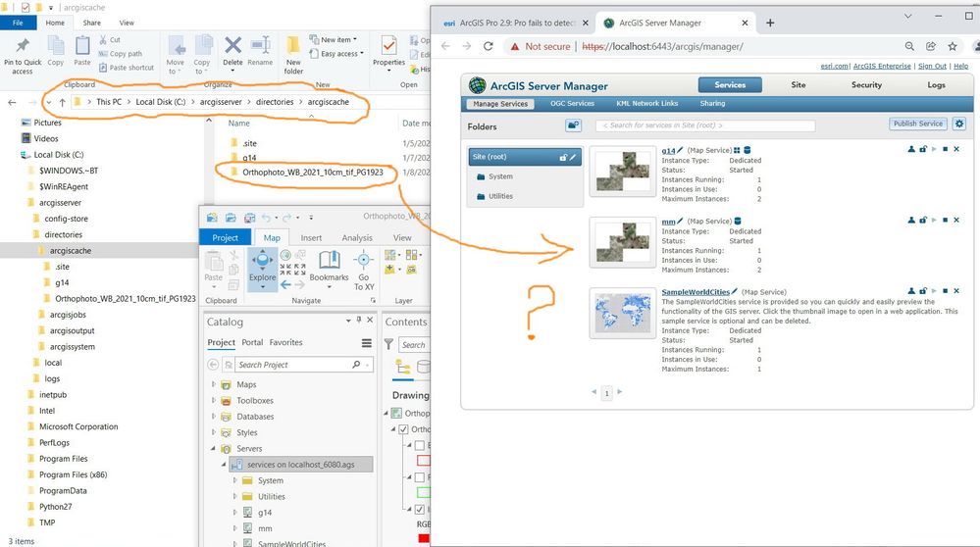Click the Sign Out link
This screenshot has height=547, width=980.
pyautogui.click(x=932, y=67)
